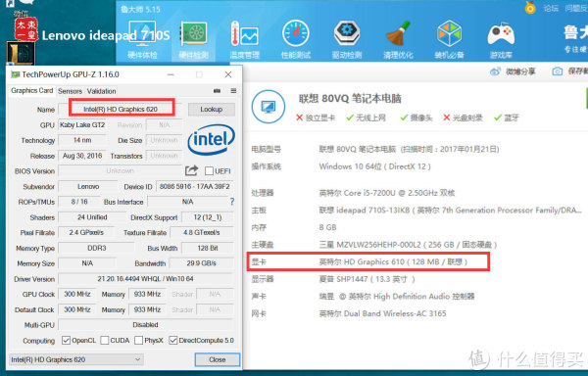The width and height of the screenshot is (588, 376).
Task: Click the Bus Interface question mark
Action: (x=232, y=202)
